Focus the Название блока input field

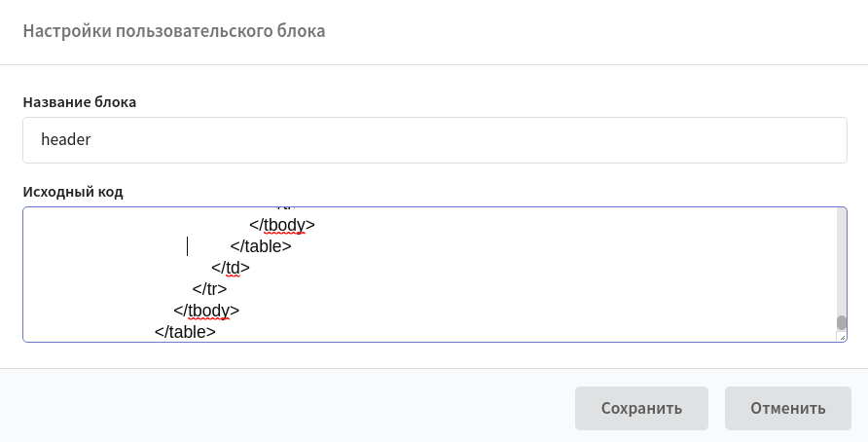[x=435, y=140]
